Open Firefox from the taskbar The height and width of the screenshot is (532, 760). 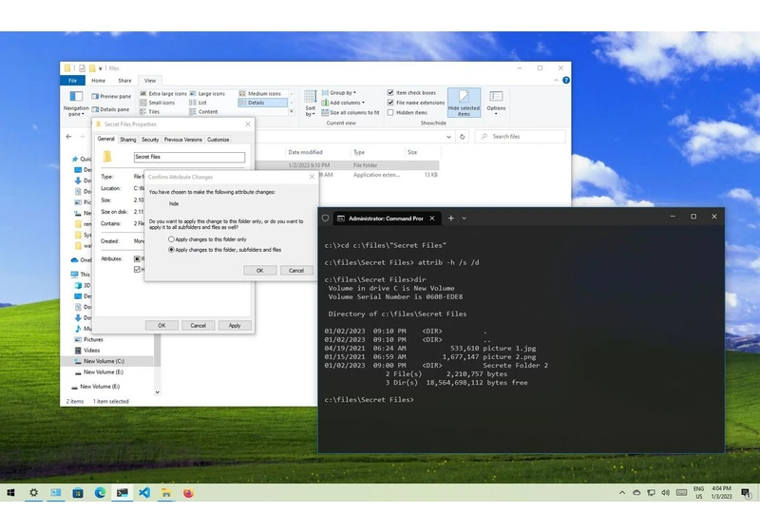click(188, 493)
